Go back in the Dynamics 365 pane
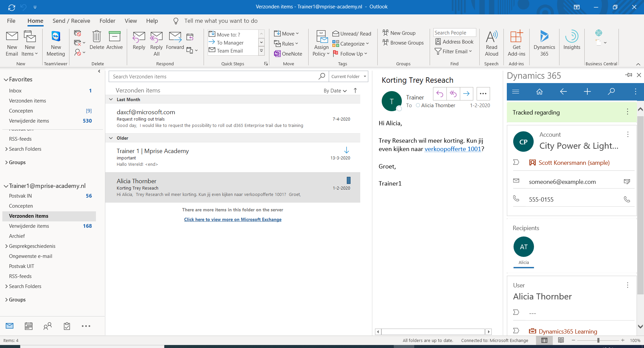 [x=563, y=91]
